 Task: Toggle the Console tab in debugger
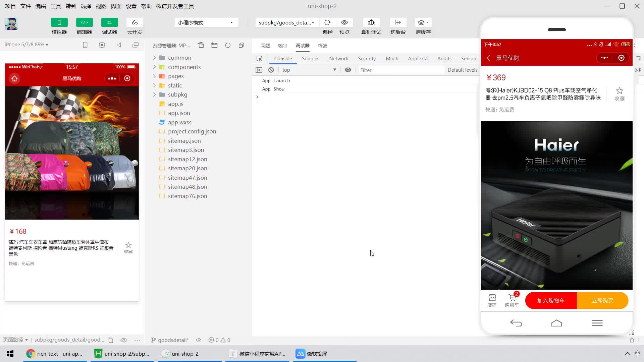click(x=283, y=58)
